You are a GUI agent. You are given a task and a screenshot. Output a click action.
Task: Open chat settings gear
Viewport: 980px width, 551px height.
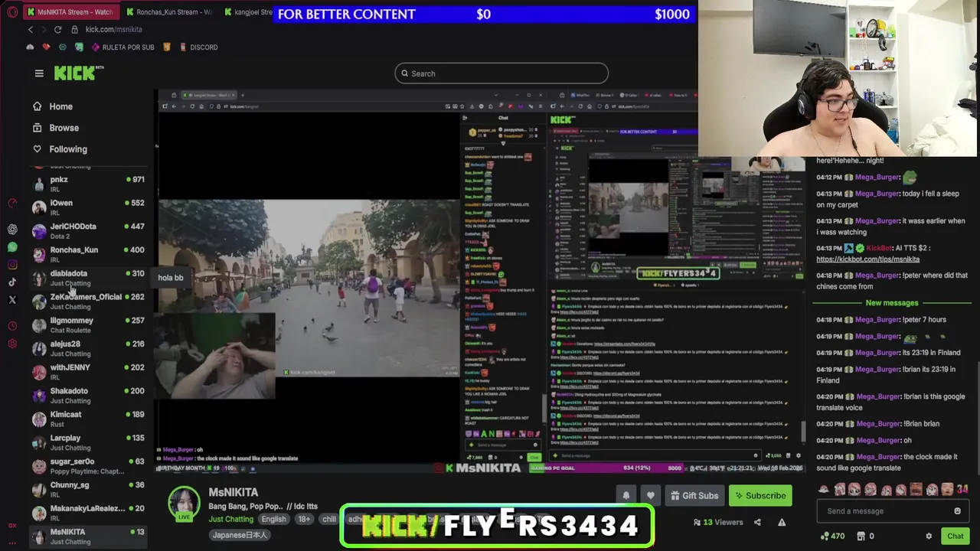pos(929,536)
